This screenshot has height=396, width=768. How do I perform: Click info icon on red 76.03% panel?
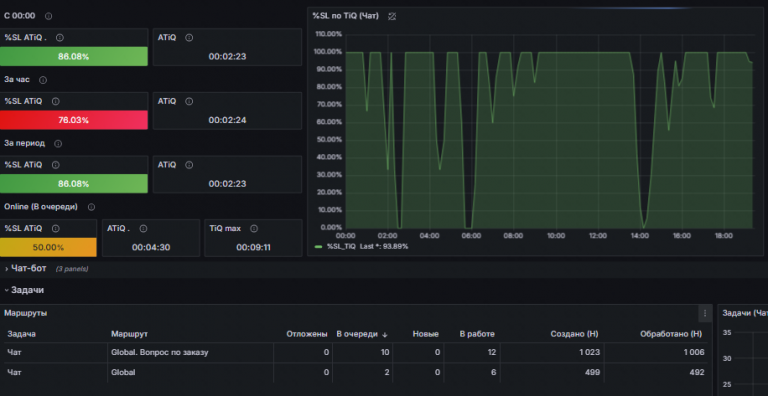tap(55, 101)
